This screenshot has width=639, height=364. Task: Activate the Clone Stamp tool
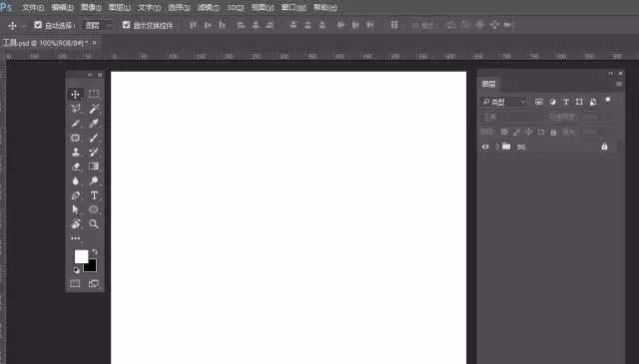pyautogui.click(x=76, y=153)
